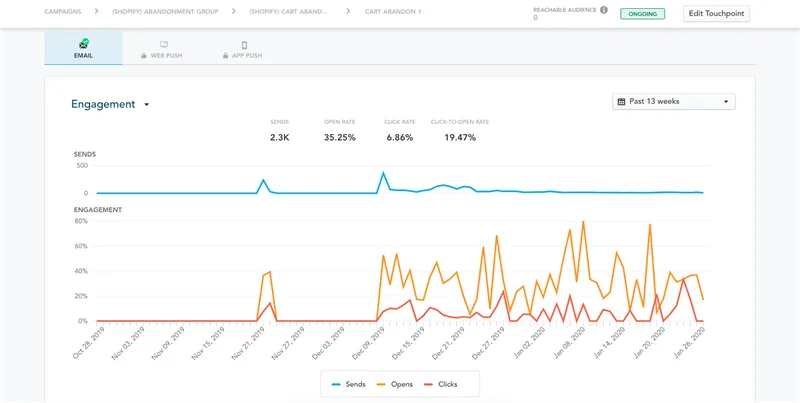The image size is (800, 403).
Task: Click the Edit Touchpoint button
Action: 716,14
